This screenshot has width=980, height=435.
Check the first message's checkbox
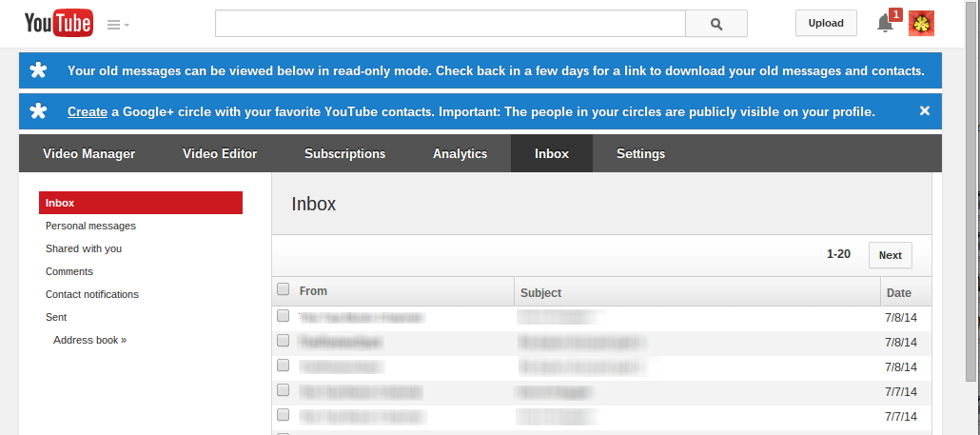tap(283, 315)
